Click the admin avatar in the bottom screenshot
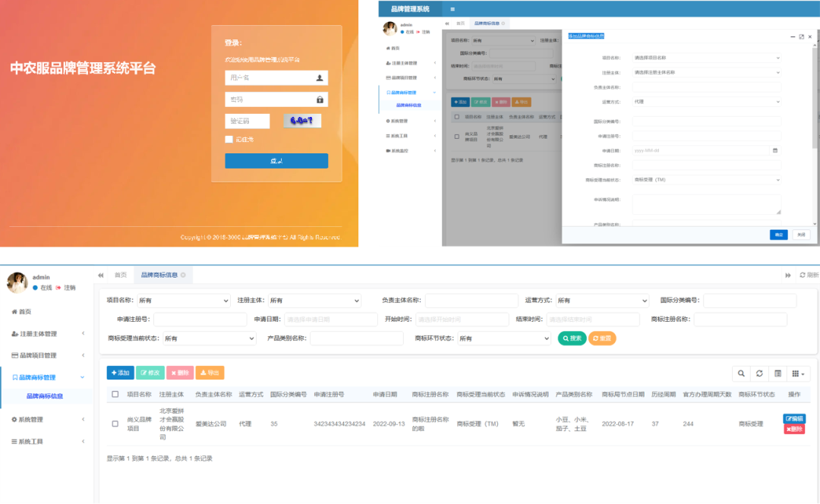Viewport: 820px width, 504px height. (17, 282)
